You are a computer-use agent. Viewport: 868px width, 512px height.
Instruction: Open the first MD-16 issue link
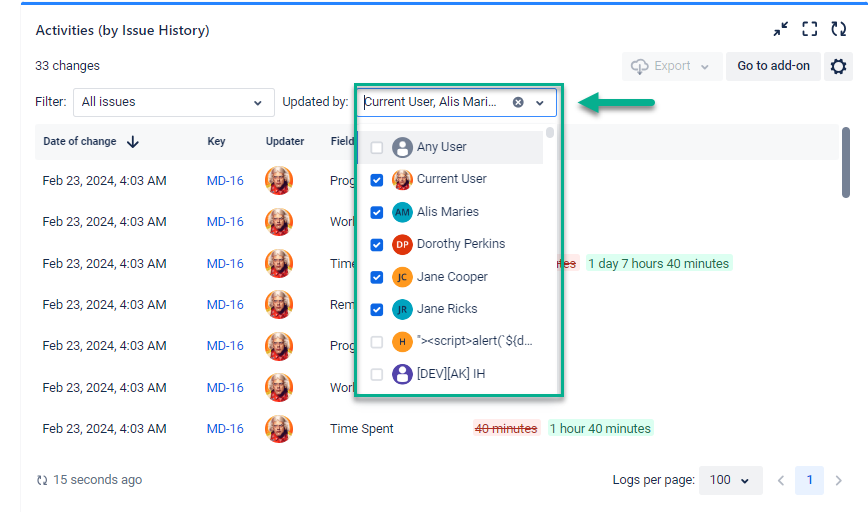coord(225,181)
